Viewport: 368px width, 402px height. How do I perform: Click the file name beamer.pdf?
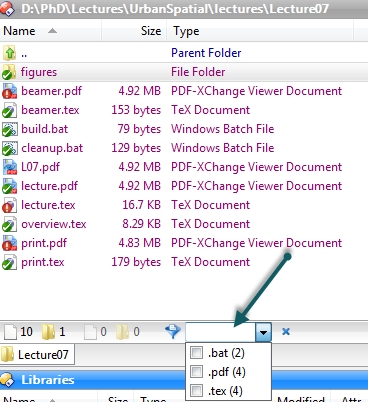pos(51,91)
